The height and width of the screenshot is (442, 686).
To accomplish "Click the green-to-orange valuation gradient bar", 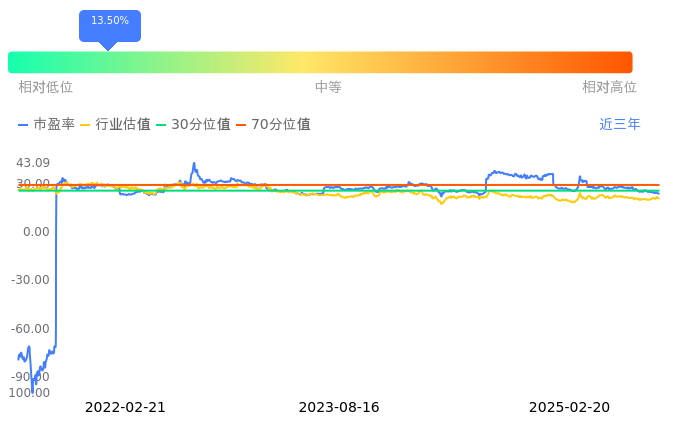I will coord(320,62).
